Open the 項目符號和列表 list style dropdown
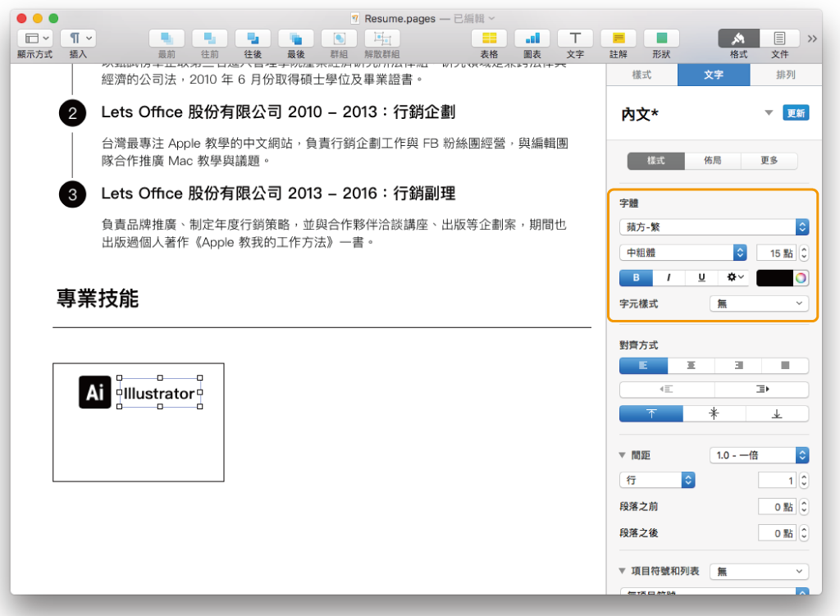The image size is (840, 616). coord(759,572)
